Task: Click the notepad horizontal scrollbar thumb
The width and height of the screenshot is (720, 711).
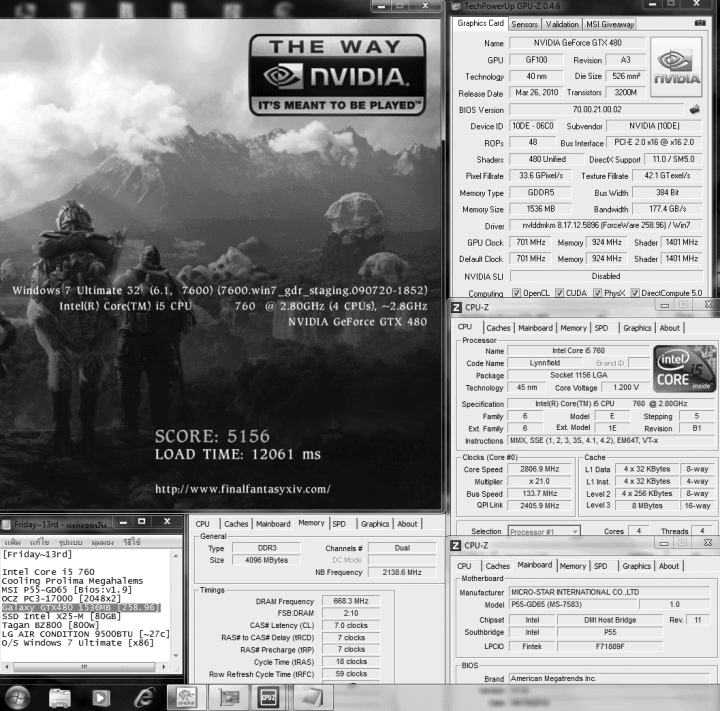Action: 84,666
